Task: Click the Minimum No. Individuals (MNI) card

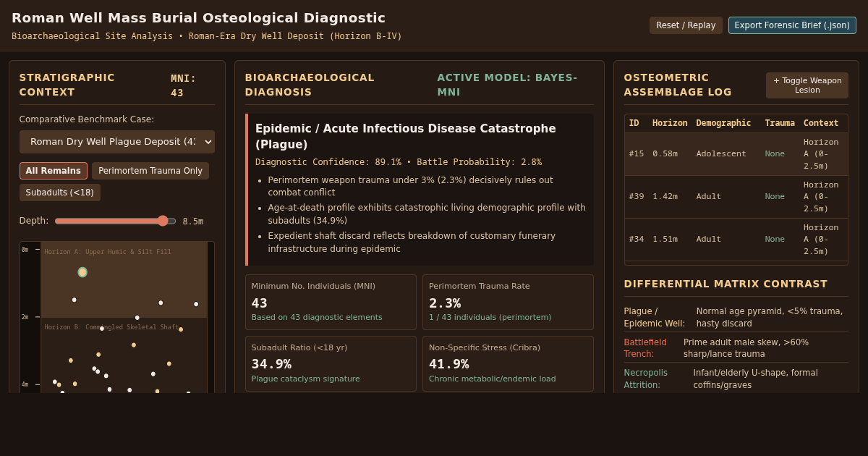Action: point(331,302)
